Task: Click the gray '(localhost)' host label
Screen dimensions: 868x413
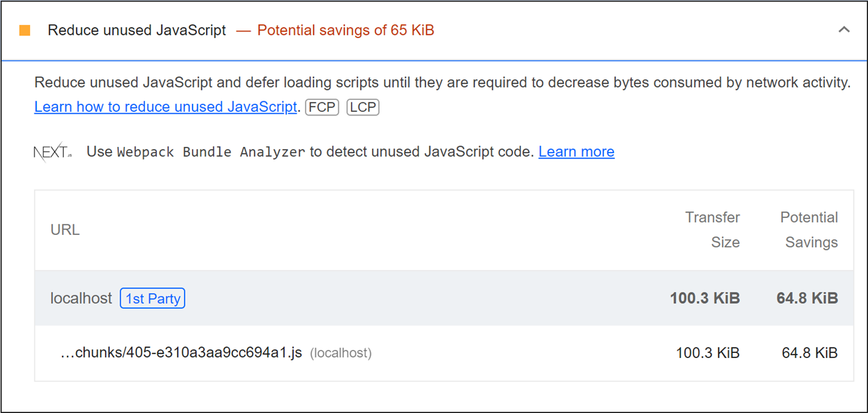Action: pyautogui.click(x=341, y=354)
